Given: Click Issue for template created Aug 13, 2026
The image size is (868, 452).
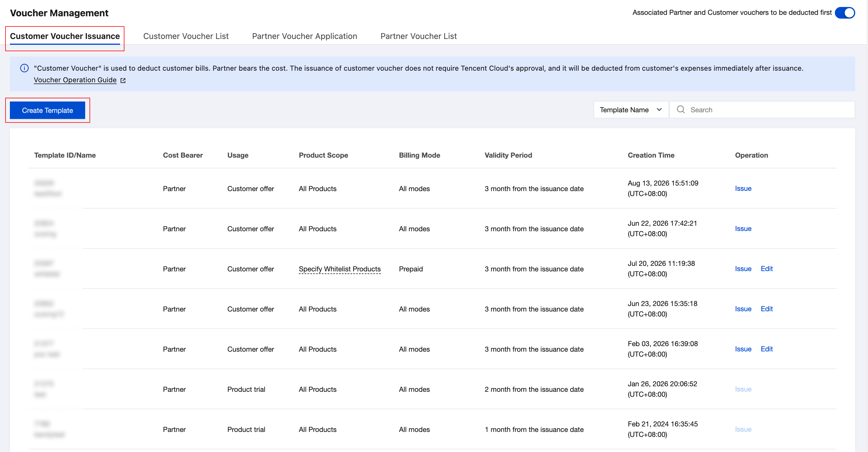Looking at the screenshot, I should pos(743,188).
